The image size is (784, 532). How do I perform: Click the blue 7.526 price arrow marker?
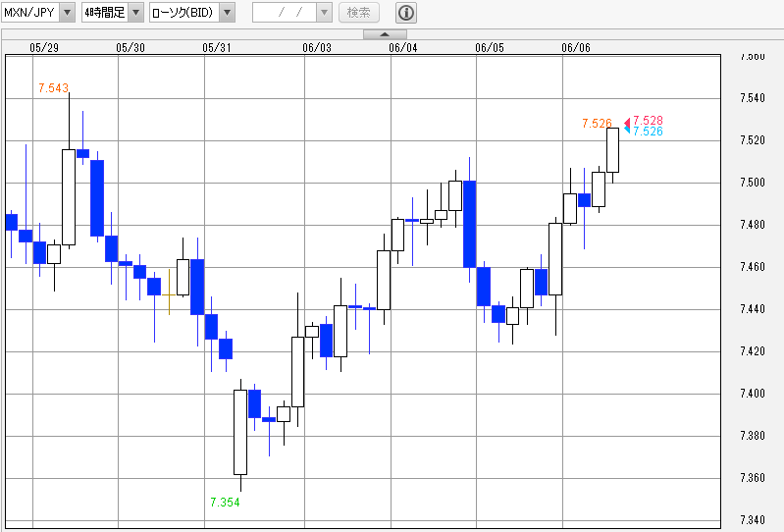627,131
